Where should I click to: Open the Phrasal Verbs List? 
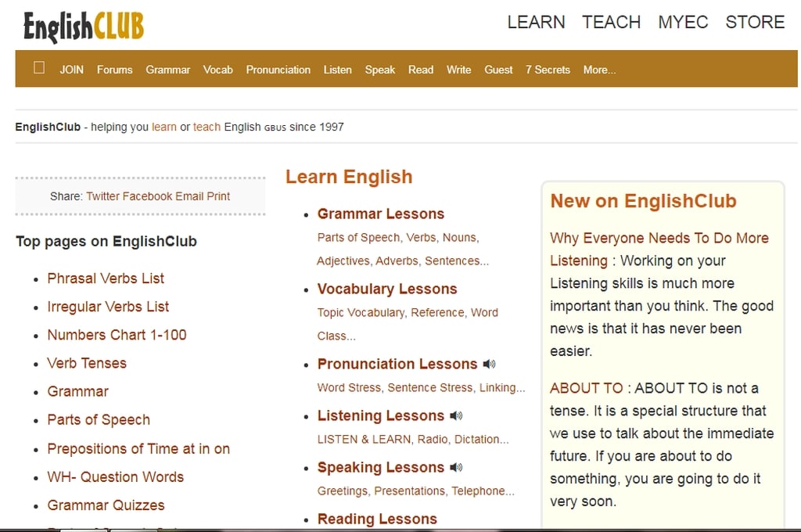tap(106, 278)
